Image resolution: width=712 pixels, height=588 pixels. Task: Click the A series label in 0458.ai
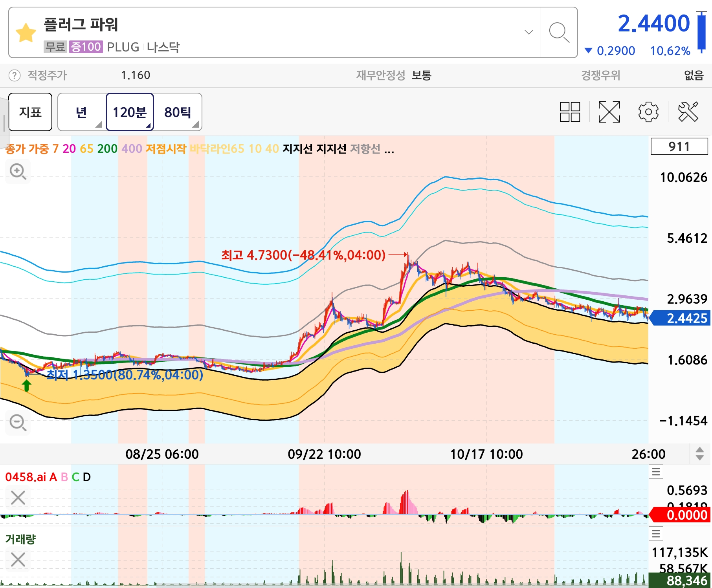click(x=53, y=477)
